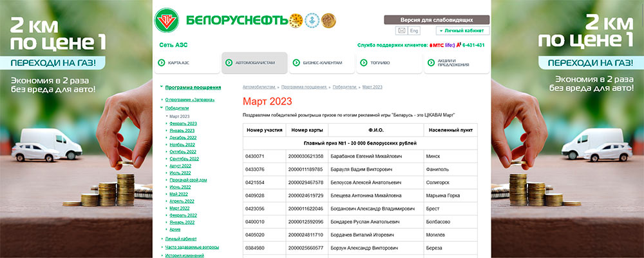644x258 pixels.
Task: Click card number 2000011189785
Action: point(305,169)
